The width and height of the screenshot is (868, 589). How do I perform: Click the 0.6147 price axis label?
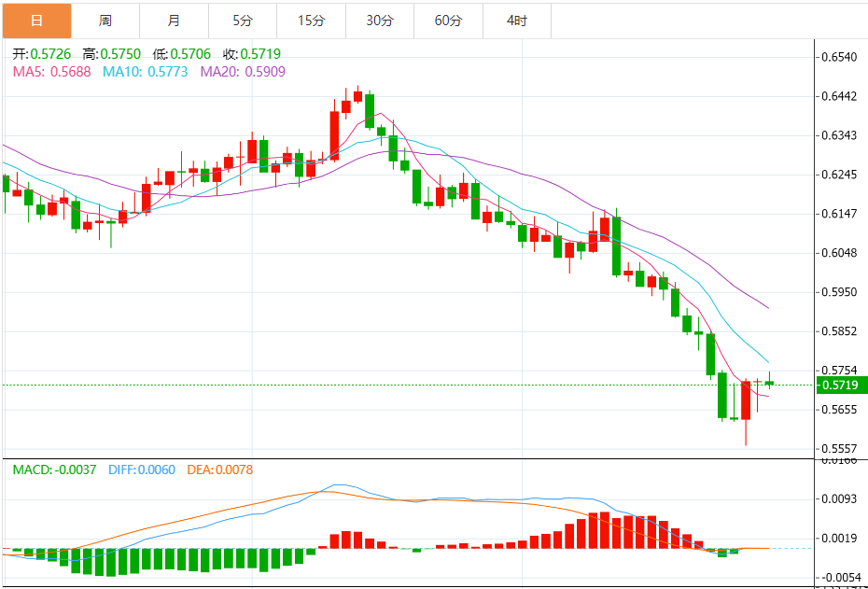coord(840,214)
